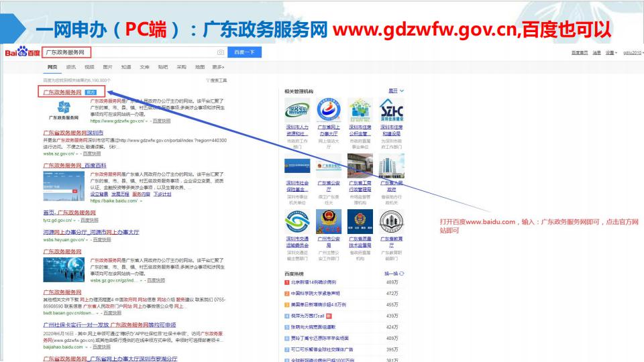The height and width of the screenshot is (362, 644).
Task: Open the official 广东政务服务网 result link
Action: click(62, 93)
